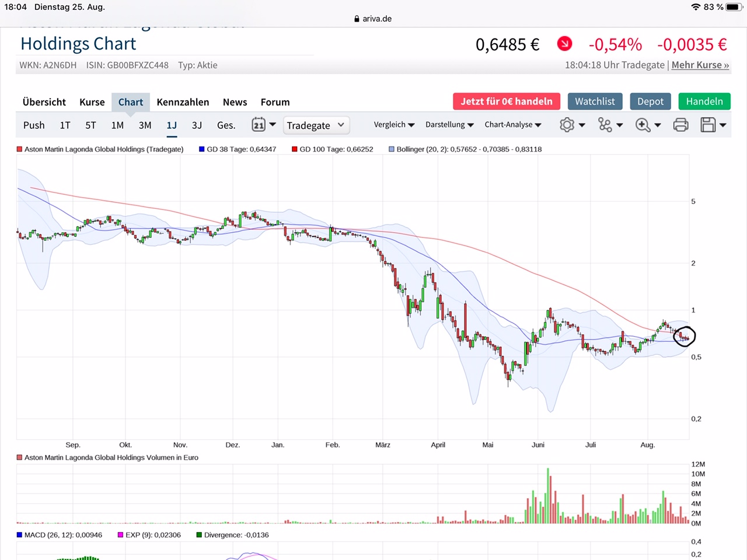
Task: Click the red down-trend arrow icon
Action: coord(564,44)
